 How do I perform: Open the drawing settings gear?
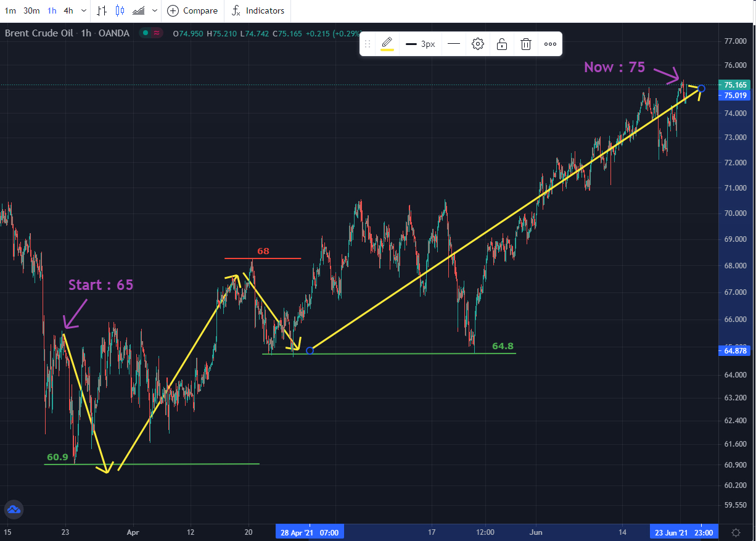point(478,44)
